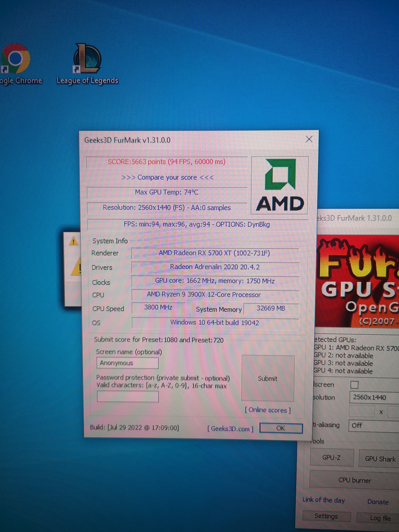Open the Geeks3D.com link
This screenshot has height=532, width=399.
(x=230, y=429)
